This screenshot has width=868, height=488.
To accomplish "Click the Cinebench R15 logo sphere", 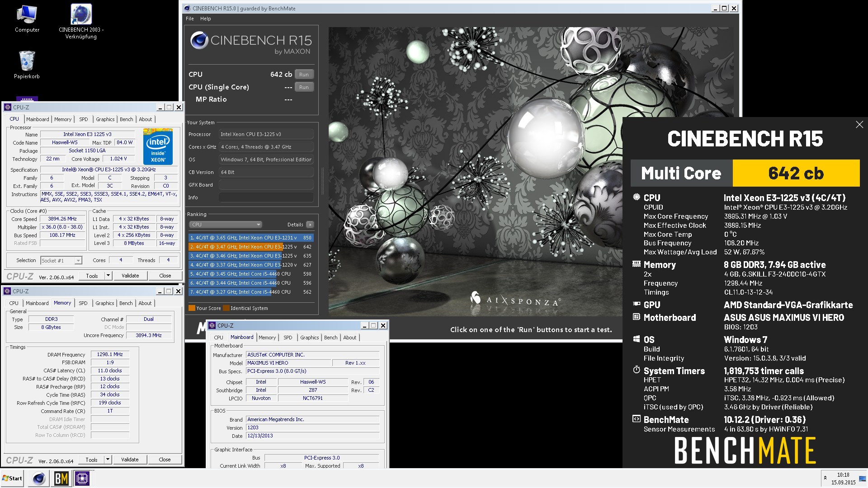I will pyautogui.click(x=199, y=40).
